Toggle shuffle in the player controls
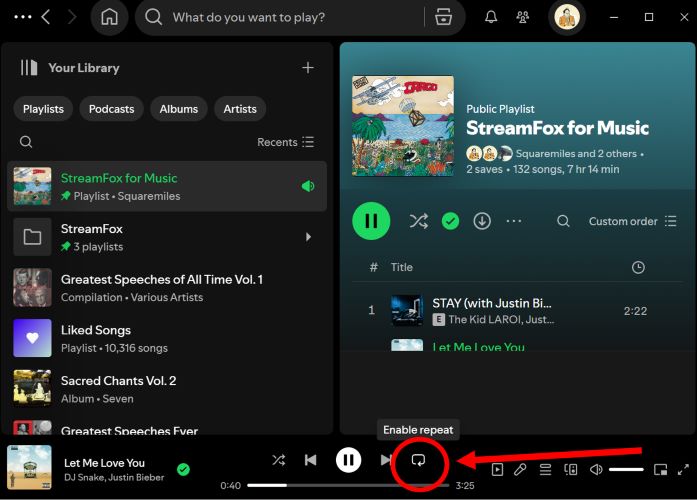Image resolution: width=697 pixels, height=500 pixels. 279,460
